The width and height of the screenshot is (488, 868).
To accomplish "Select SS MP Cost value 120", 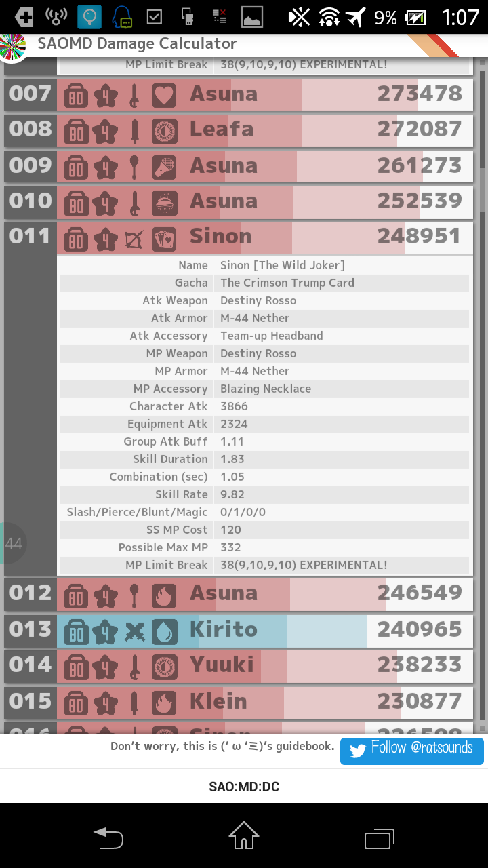I will [x=231, y=530].
